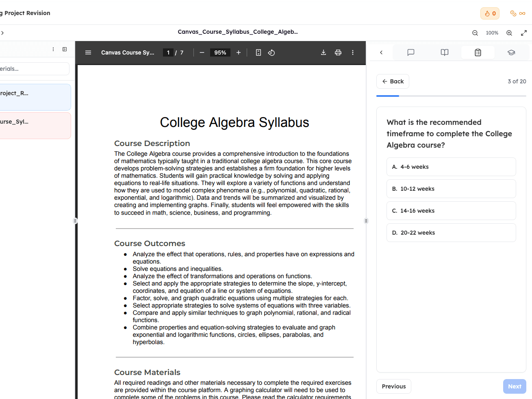
Task: Click the Course Description heading
Action: pos(152,143)
